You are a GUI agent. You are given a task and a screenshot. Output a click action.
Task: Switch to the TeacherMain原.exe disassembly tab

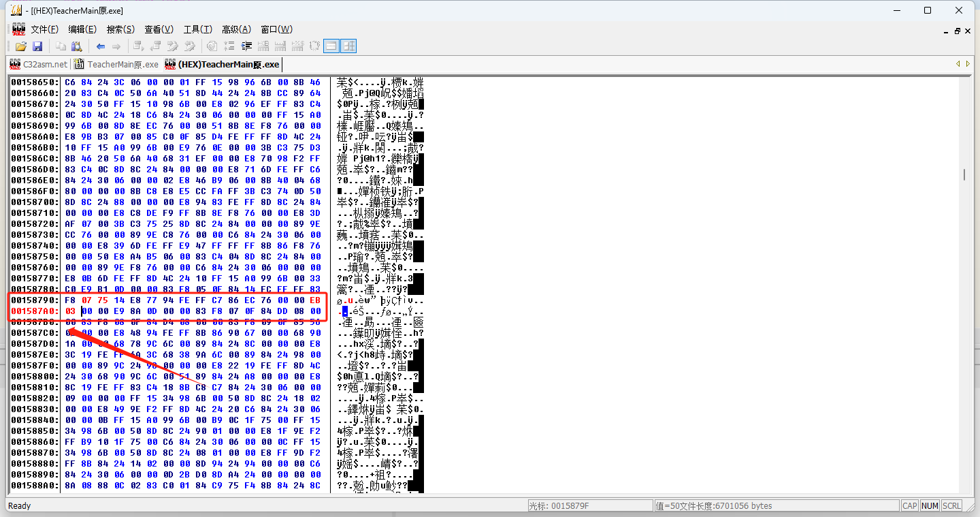coord(116,64)
